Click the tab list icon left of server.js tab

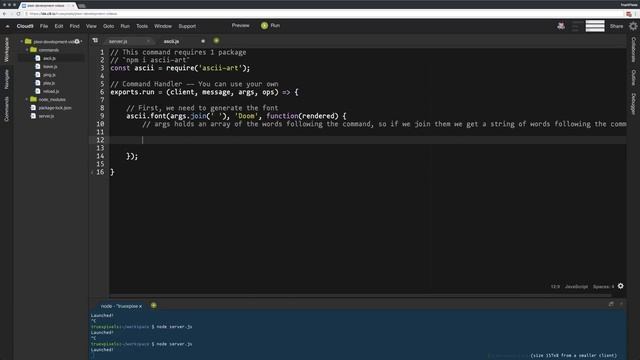95,41
